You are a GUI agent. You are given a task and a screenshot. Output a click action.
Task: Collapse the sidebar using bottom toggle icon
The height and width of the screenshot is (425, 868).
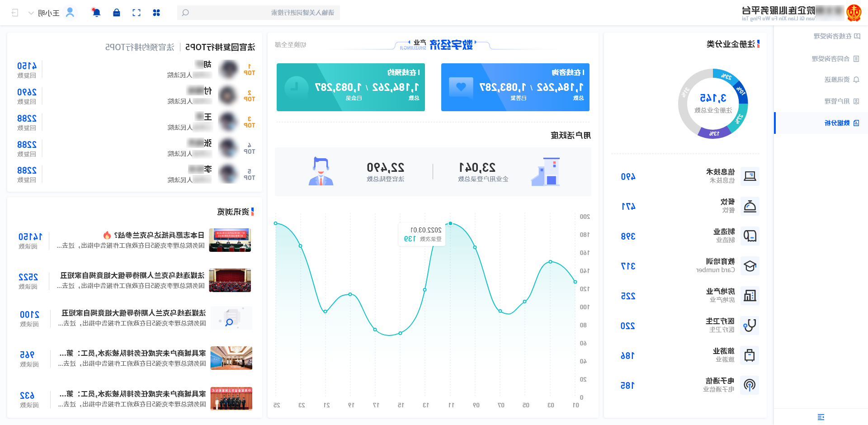pos(821,417)
